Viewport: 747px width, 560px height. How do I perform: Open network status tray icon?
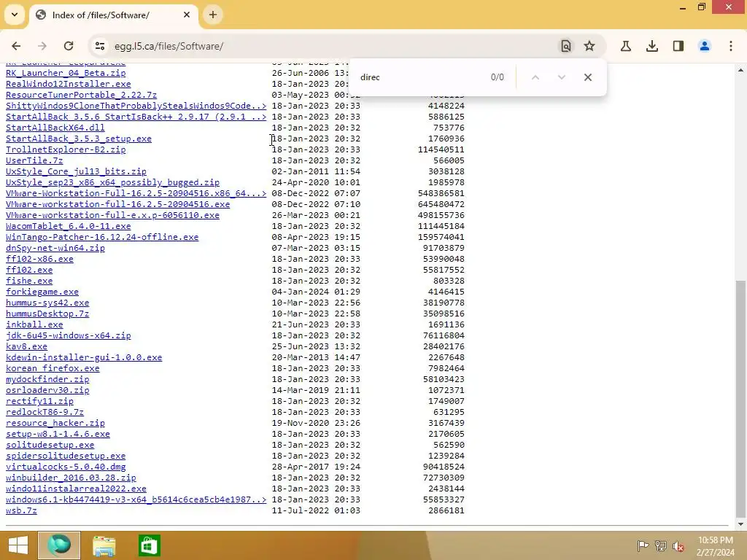click(661, 545)
